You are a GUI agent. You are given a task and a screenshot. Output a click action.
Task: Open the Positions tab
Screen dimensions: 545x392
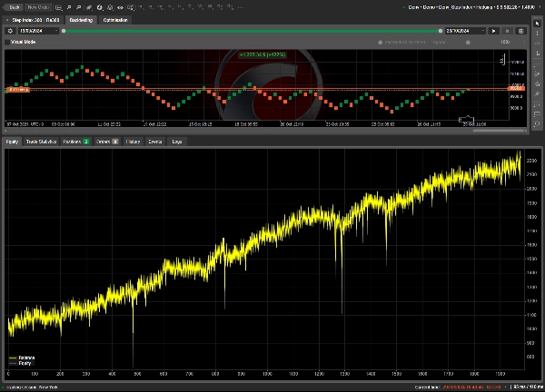75,142
